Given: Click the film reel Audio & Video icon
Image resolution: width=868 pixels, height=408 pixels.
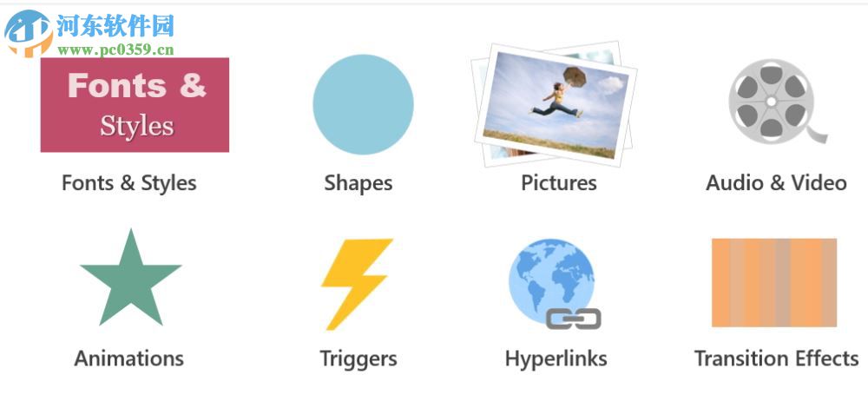Looking at the screenshot, I should pyautogui.click(x=776, y=102).
